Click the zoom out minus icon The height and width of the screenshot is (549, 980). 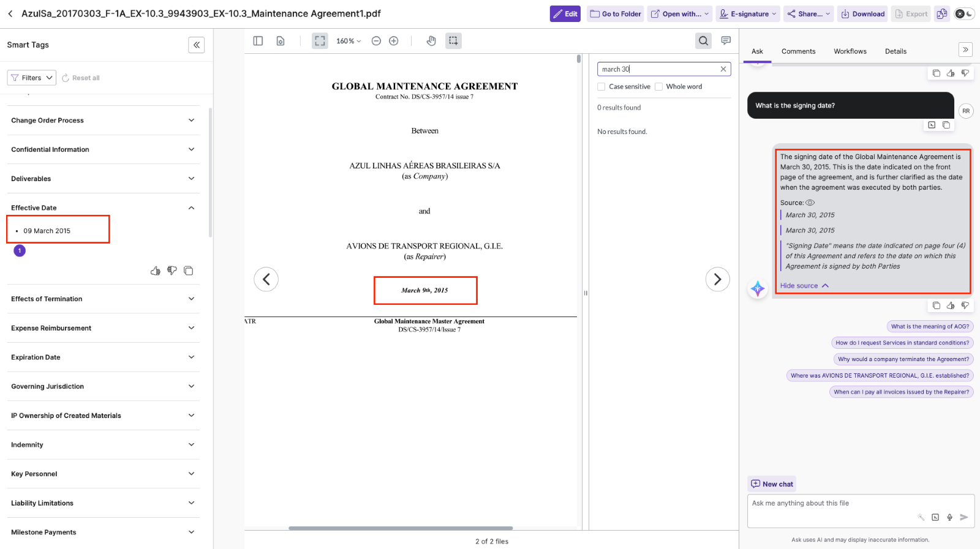(376, 41)
